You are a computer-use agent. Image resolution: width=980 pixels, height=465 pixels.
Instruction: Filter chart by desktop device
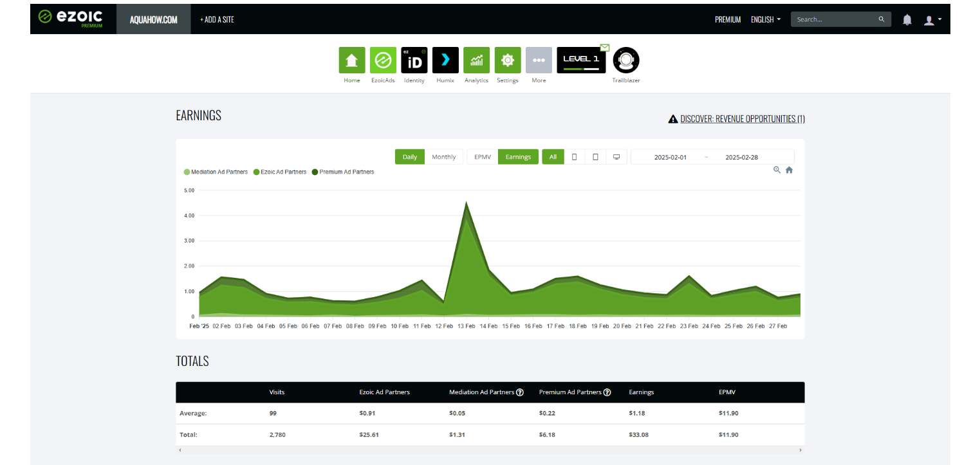click(x=616, y=157)
